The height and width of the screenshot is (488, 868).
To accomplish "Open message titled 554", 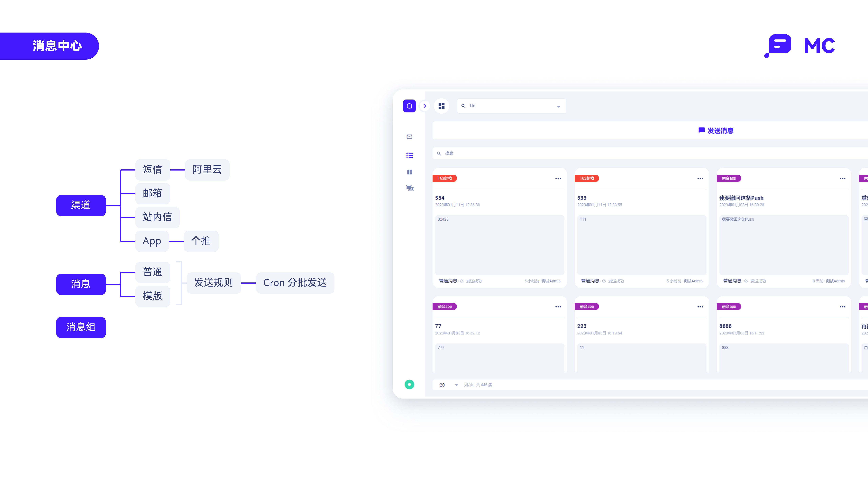I will 439,198.
